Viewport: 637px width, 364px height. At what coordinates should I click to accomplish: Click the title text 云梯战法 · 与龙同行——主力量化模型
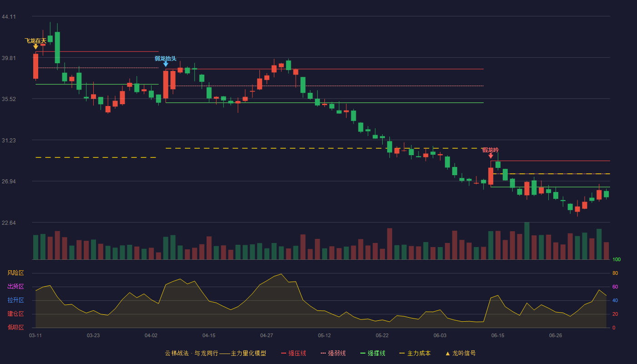(x=216, y=353)
